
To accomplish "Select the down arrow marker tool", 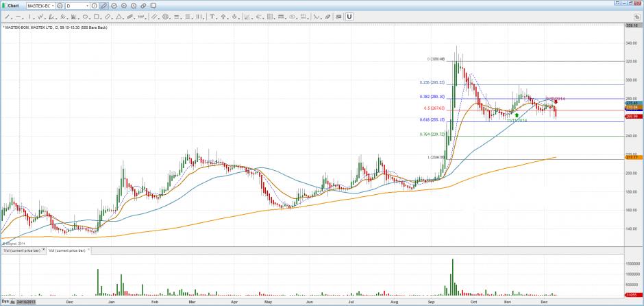I will pos(234,17).
